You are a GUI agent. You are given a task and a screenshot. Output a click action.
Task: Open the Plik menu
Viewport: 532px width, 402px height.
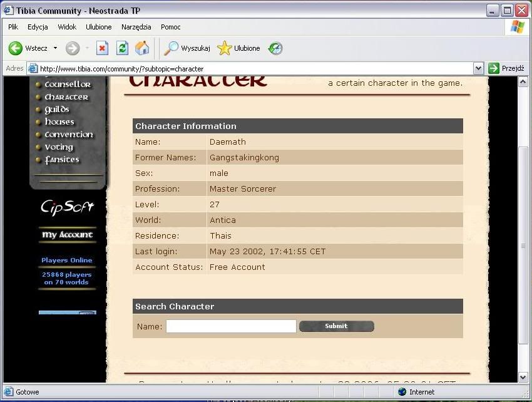(x=13, y=27)
